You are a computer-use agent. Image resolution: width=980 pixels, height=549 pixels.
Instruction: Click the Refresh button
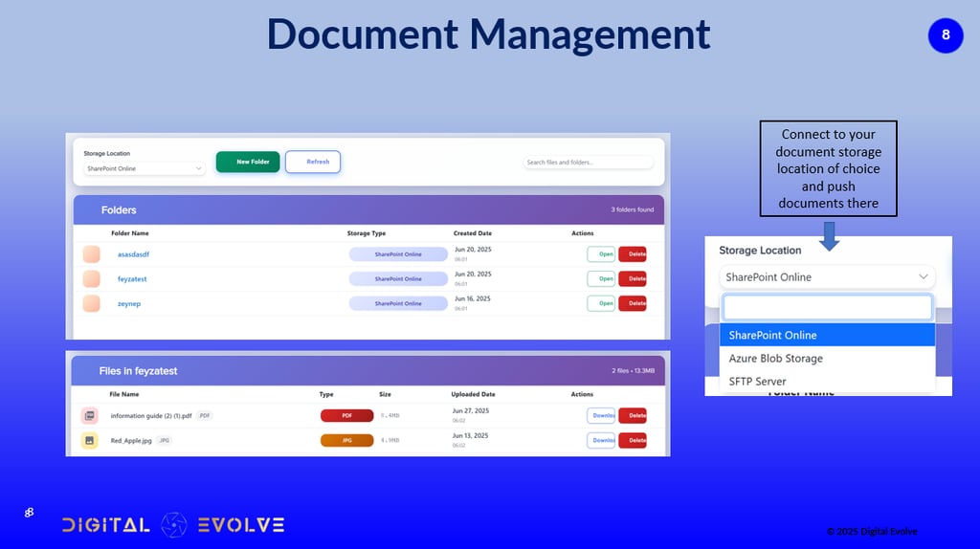point(313,162)
